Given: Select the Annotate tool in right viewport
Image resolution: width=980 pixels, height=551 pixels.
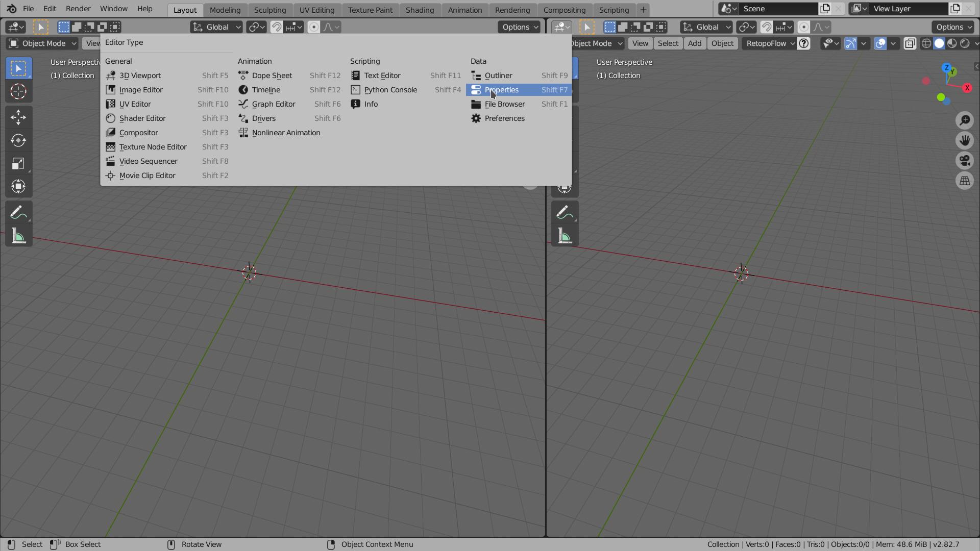Looking at the screenshot, I should click(565, 212).
